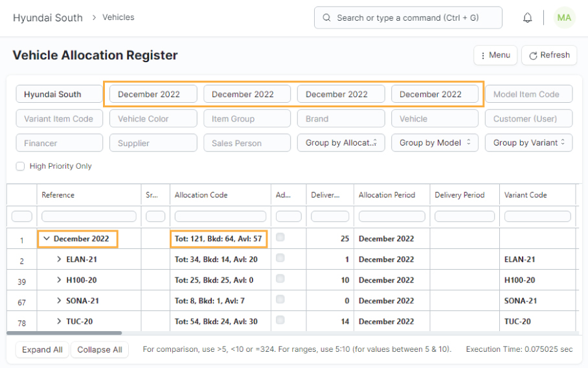Click the Supplier filter field

point(153,143)
